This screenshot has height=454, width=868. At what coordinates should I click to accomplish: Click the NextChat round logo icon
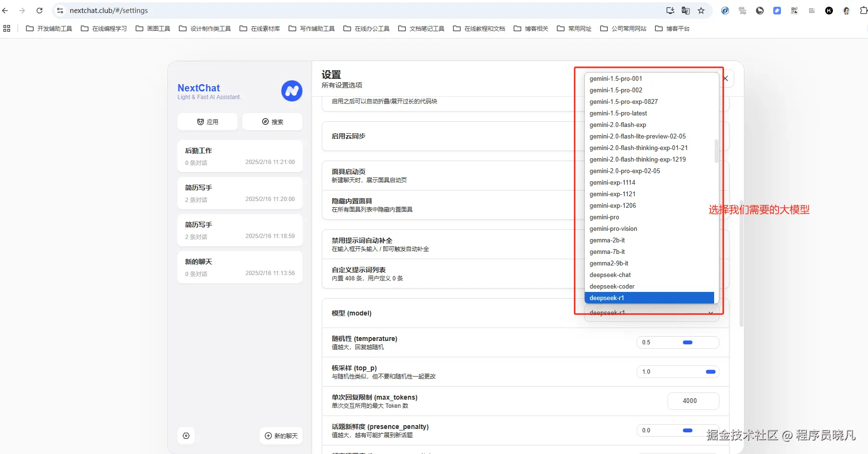(x=292, y=91)
